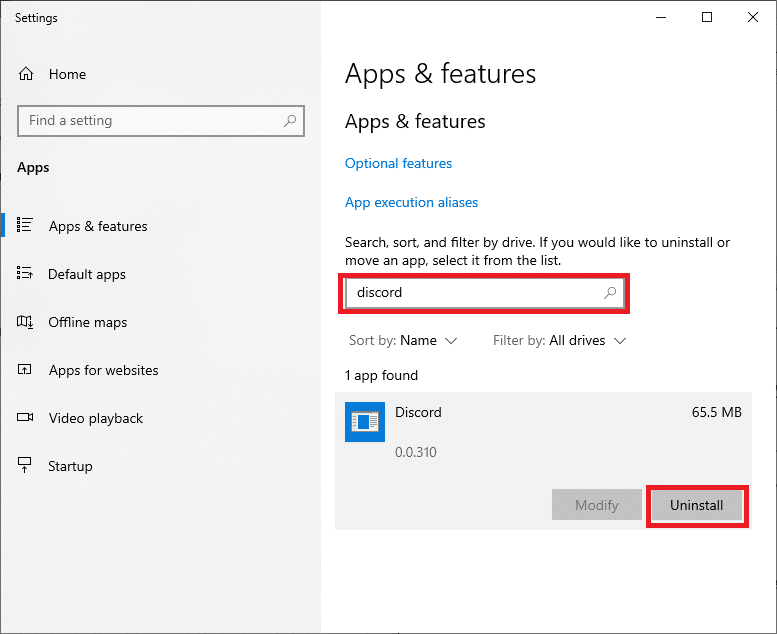Open the Optional features link
This screenshot has height=634, width=777.
398,163
